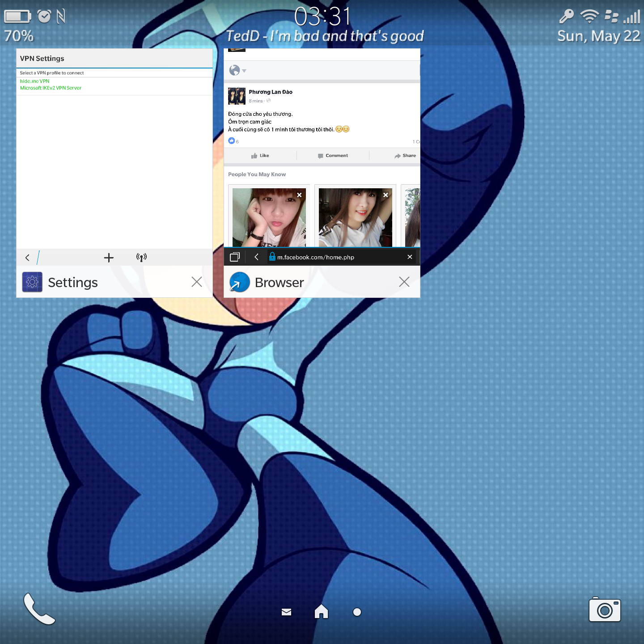
Task: Open the Phone dialer icon
Action: [39, 609]
